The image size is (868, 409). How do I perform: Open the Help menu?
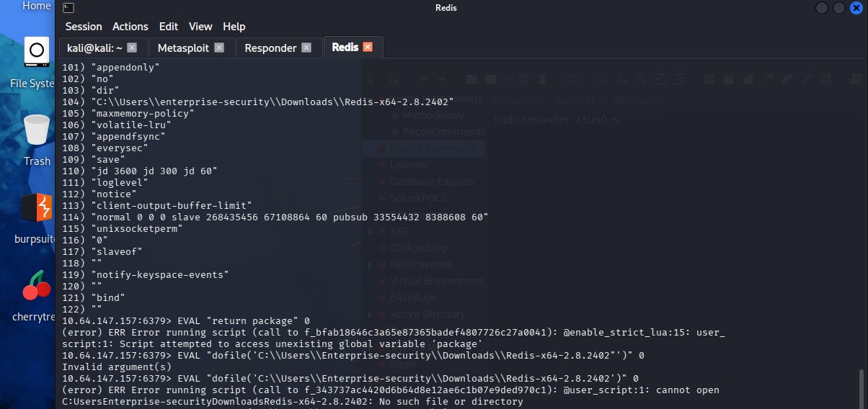(234, 27)
